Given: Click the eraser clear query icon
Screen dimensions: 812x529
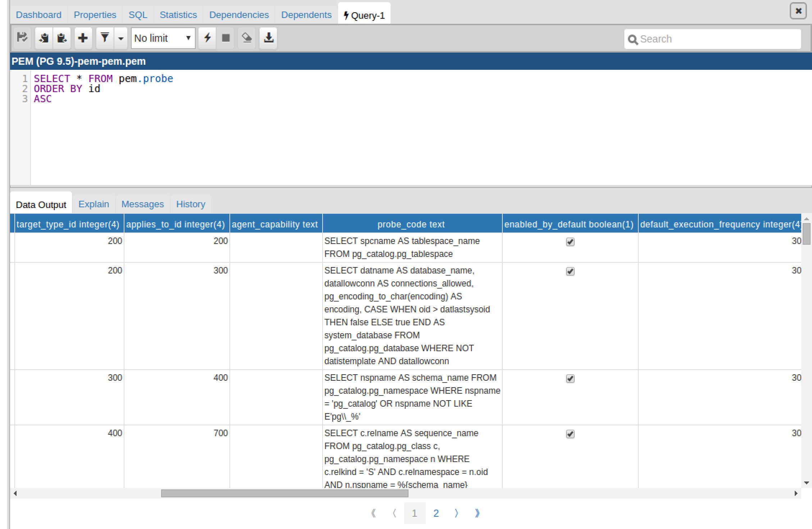Looking at the screenshot, I should point(247,38).
